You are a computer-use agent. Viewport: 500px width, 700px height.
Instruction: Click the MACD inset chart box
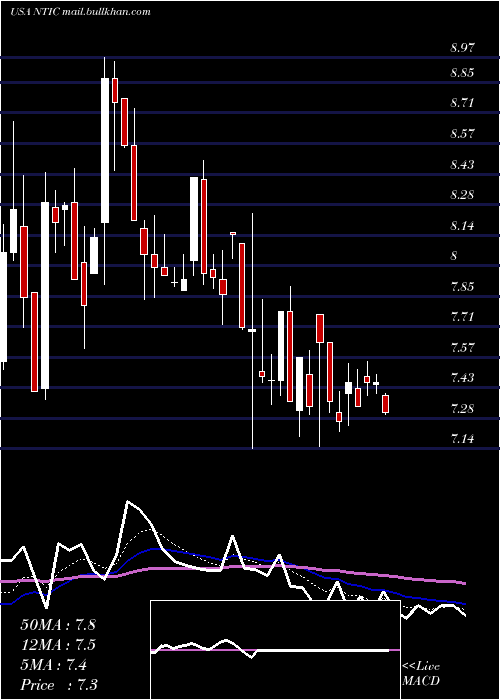click(275, 650)
